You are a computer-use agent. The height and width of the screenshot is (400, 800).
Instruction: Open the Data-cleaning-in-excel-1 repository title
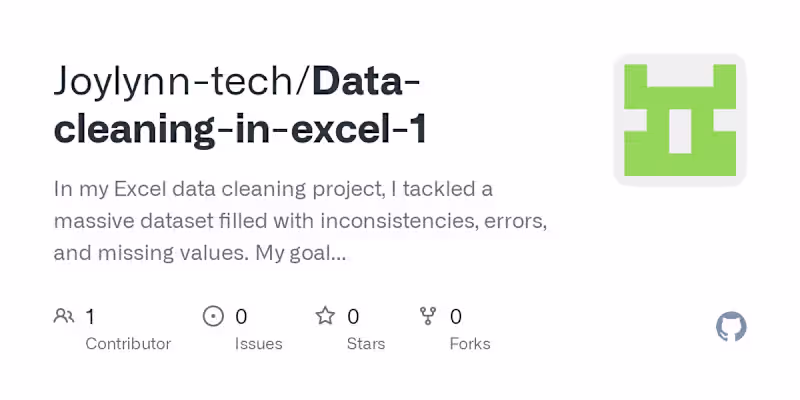[x=240, y=130]
